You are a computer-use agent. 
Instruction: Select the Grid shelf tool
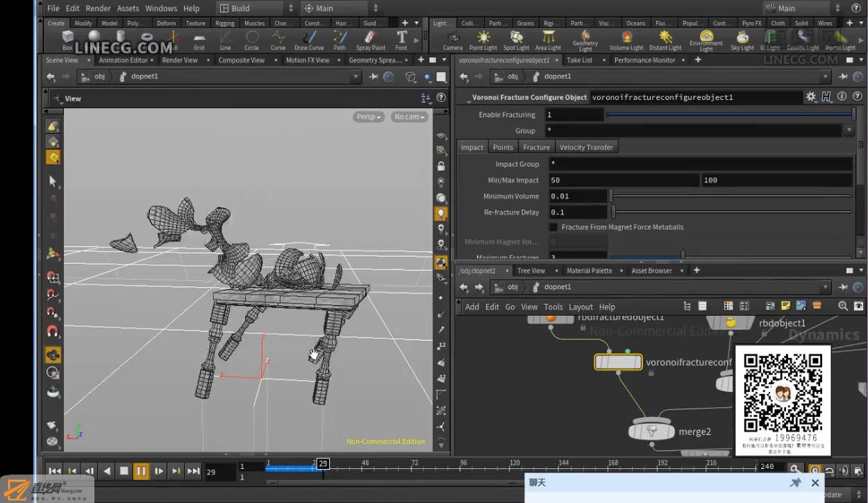click(199, 41)
